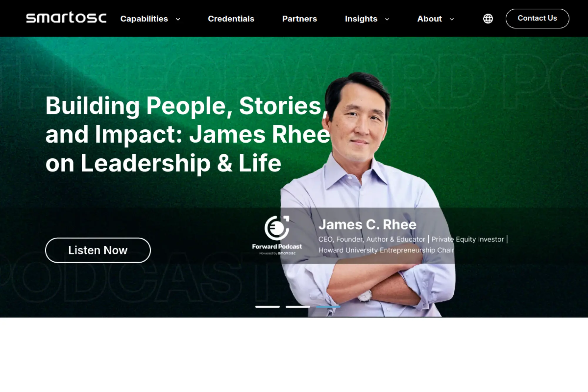Click the SmartOSC logo
The width and height of the screenshot is (588, 392).
click(66, 18)
